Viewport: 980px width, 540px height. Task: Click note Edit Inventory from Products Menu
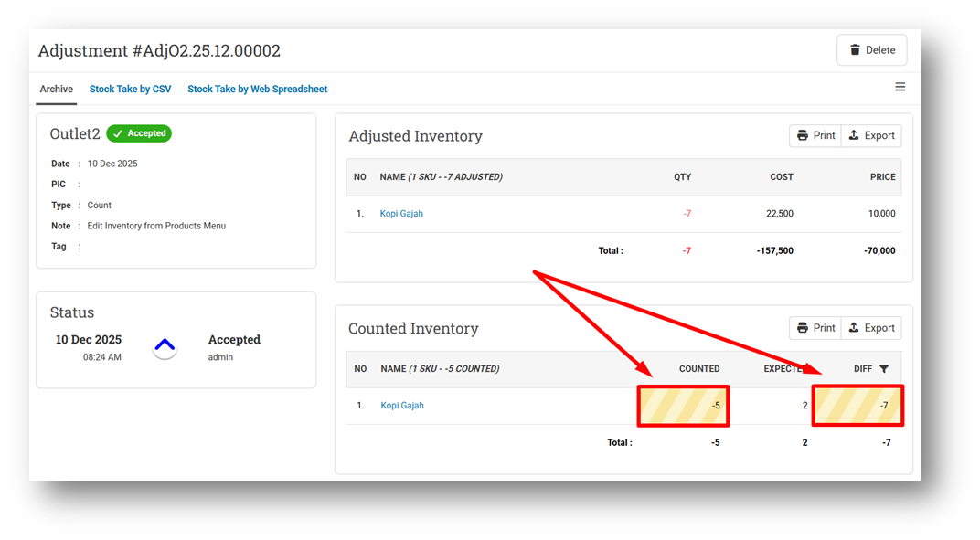click(x=157, y=226)
